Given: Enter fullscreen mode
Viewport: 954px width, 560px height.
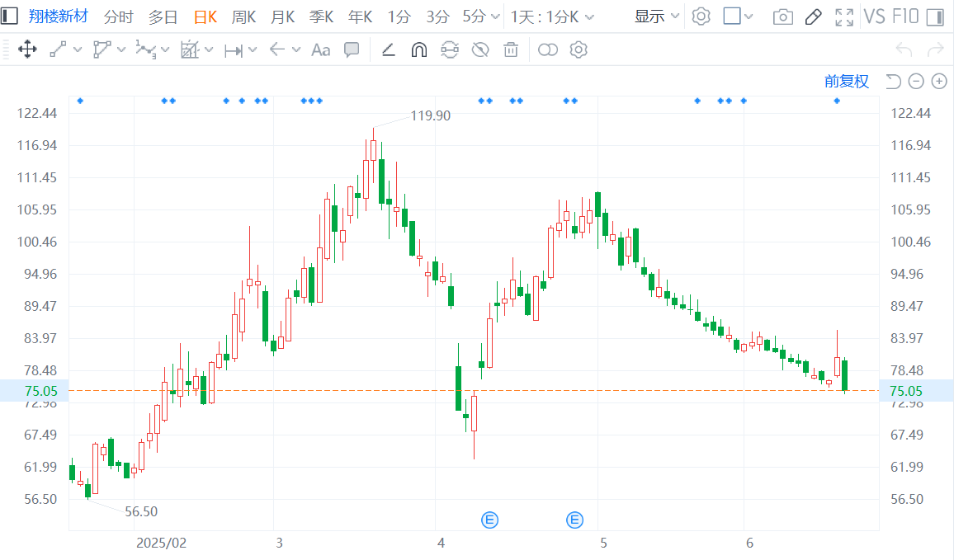Looking at the screenshot, I should click(844, 17).
